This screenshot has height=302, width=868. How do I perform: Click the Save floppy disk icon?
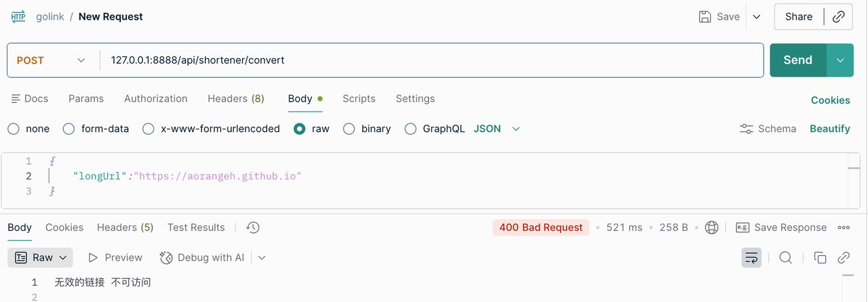(x=705, y=16)
